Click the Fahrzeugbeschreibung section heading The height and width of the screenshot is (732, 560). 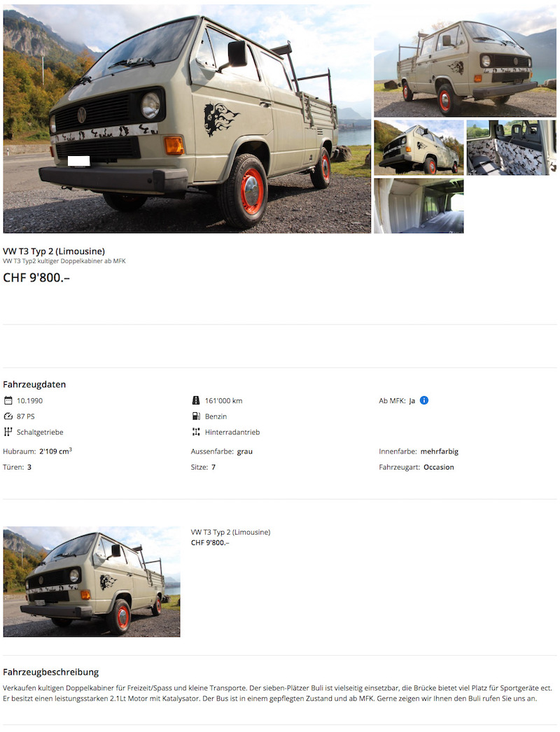tap(51, 672)
